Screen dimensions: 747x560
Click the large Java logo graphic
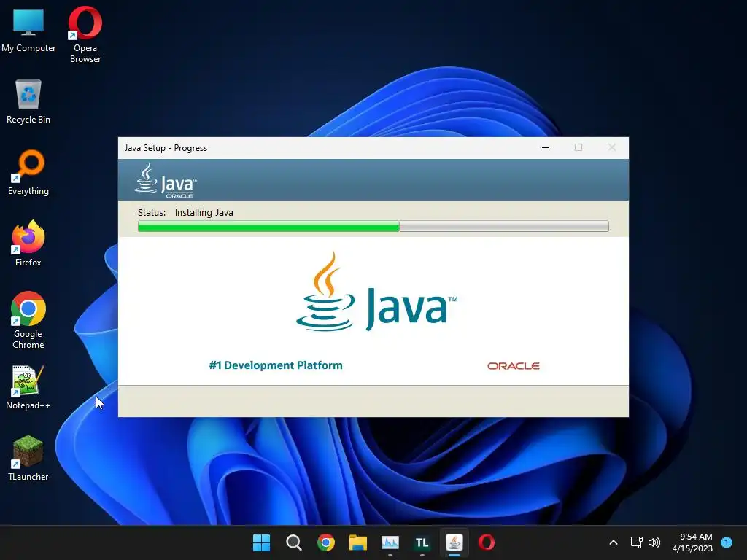pos(376,292)
